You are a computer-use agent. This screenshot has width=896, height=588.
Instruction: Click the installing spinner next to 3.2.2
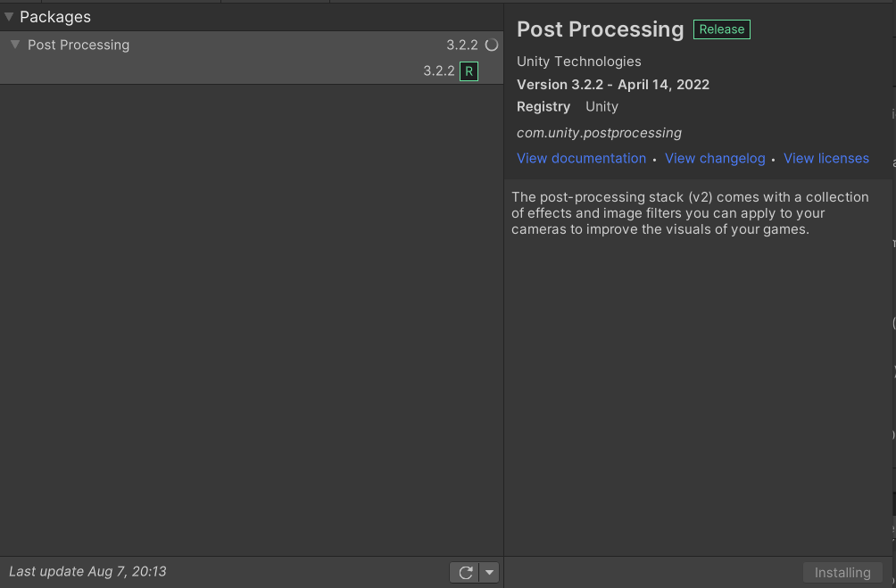click(x=492, y=45)
